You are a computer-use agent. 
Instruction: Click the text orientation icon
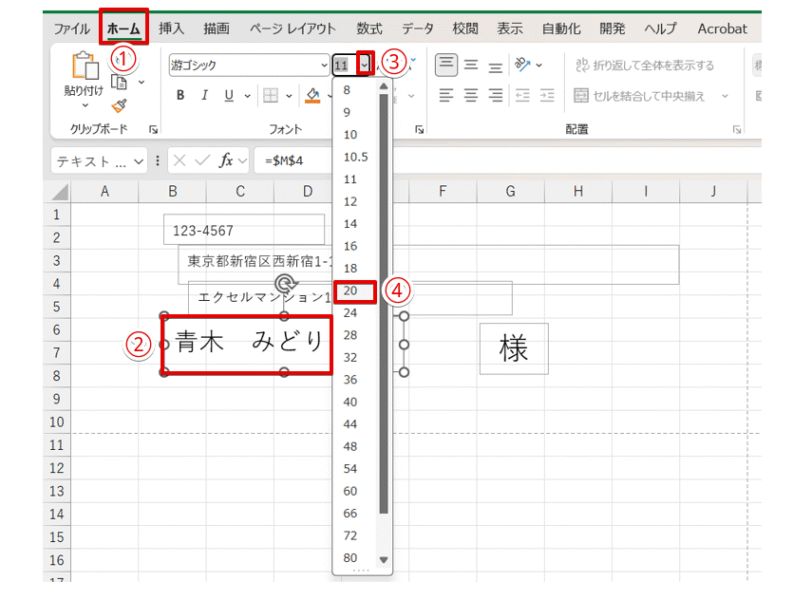point(522,66)
